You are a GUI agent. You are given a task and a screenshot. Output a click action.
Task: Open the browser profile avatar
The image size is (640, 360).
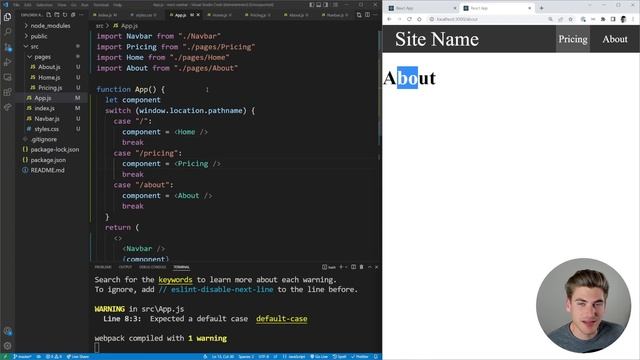coord(623,19)
